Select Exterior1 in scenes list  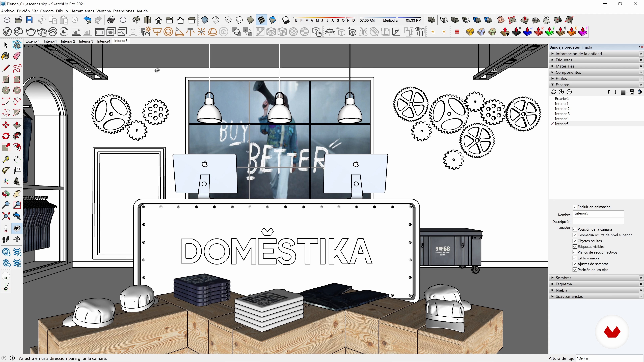[562, 99]
